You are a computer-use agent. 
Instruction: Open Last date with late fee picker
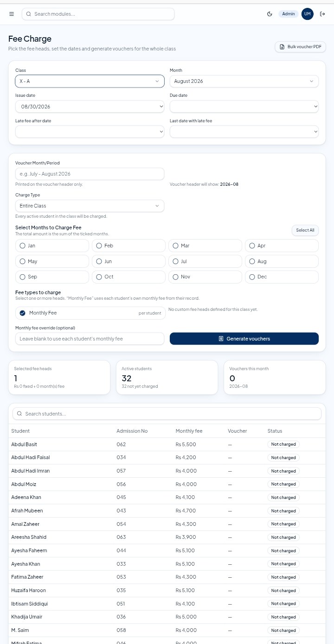click(x=244, y=132)
